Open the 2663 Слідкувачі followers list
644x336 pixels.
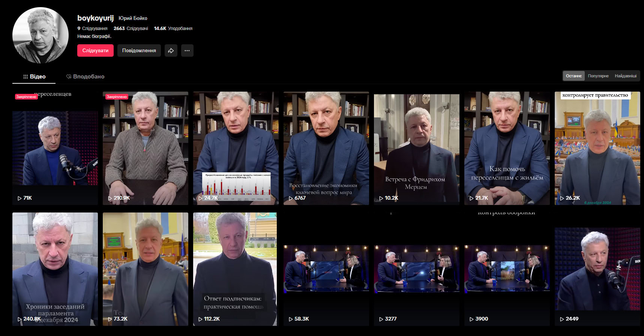click(131, 29)
